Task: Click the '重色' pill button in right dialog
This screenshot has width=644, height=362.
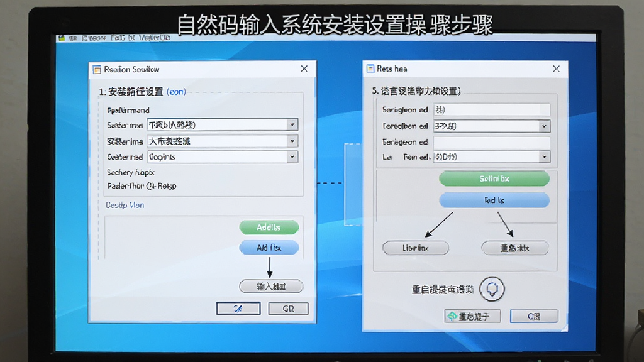Action: coord(514,248)
